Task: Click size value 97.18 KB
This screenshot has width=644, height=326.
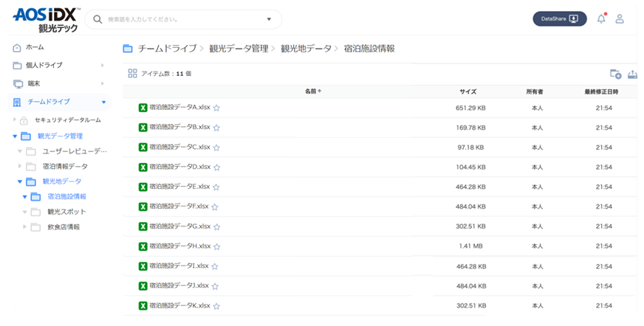Action: (x=470, y=148)
